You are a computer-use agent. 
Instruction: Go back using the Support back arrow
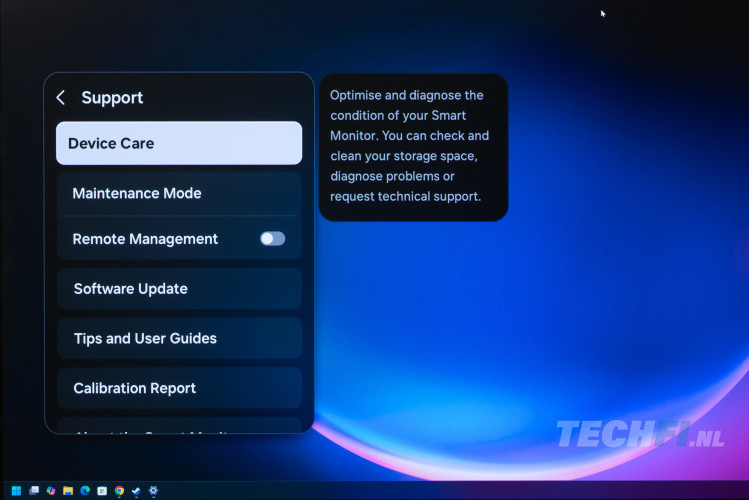[61, 97]
